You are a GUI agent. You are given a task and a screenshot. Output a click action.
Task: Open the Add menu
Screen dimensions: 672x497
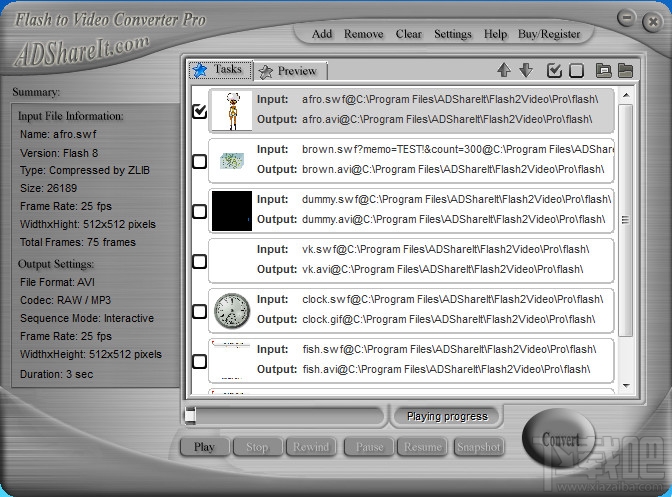pyautogui.click(x=322, y=34)
